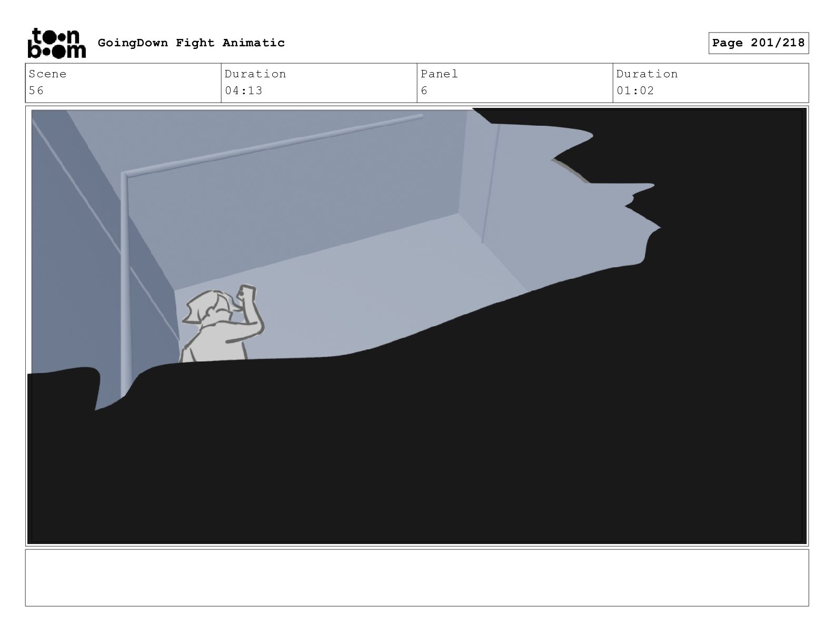Select the Scene 56 cell
The image size is (834, 644).
click(x=123, y=83)
